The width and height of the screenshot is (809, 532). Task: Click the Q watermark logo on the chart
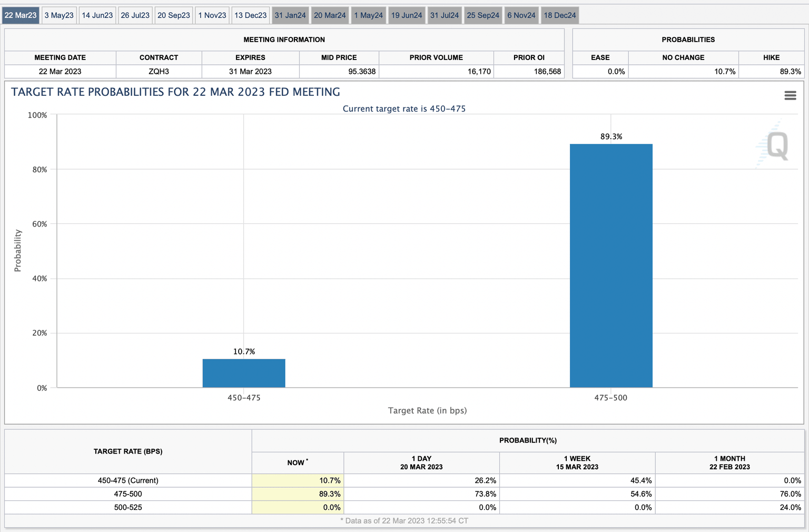777,146
